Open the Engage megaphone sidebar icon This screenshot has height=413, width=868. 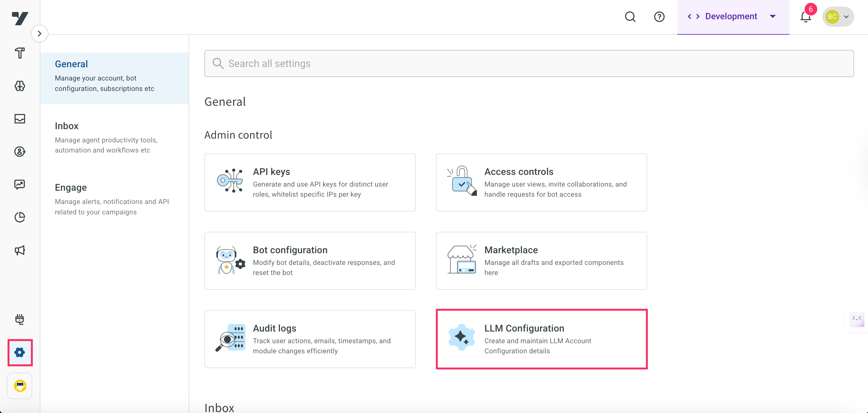pos(20,250)
